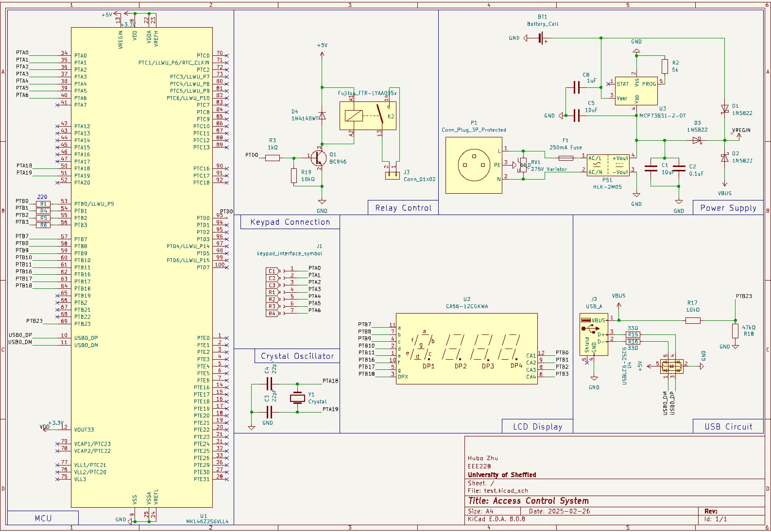This screenshot has height=532, width=771.
Task: Click the 'EEE228' text in title block
Action: [x=480, y=466]
